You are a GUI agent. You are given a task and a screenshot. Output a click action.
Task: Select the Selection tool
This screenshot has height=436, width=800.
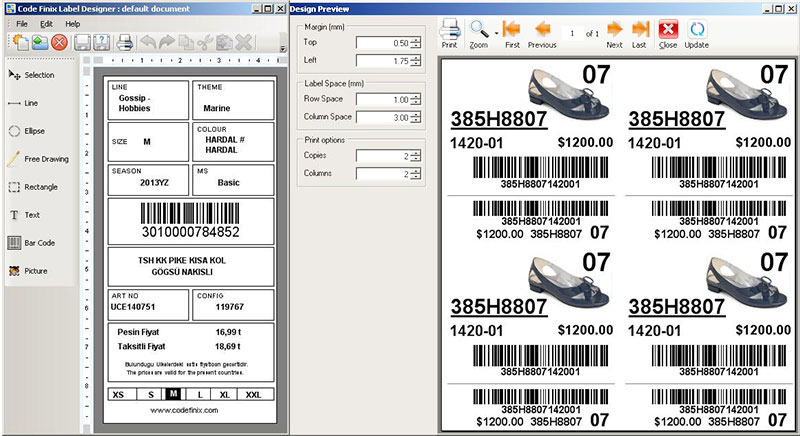coord(32,75)
